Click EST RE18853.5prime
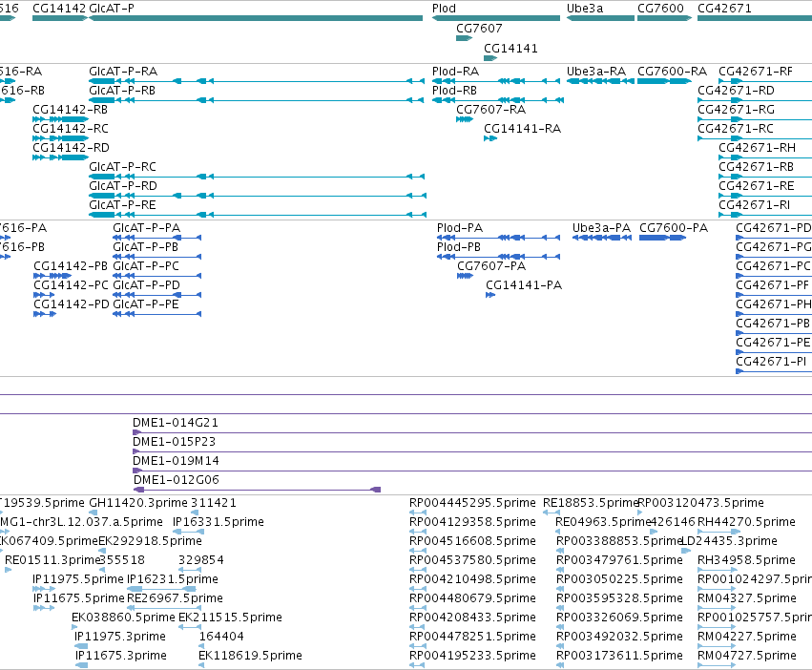 (x=552, y=512)
